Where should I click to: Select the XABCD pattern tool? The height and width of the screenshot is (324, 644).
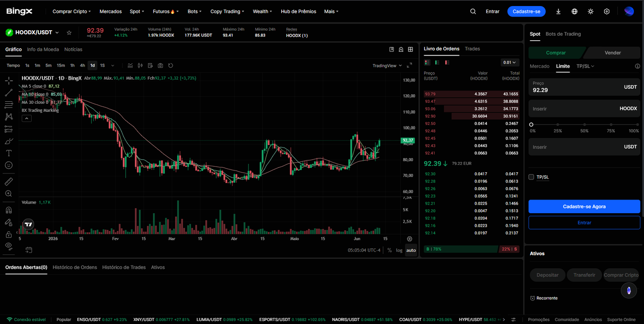pyautogui.click(x=9, y=116)
